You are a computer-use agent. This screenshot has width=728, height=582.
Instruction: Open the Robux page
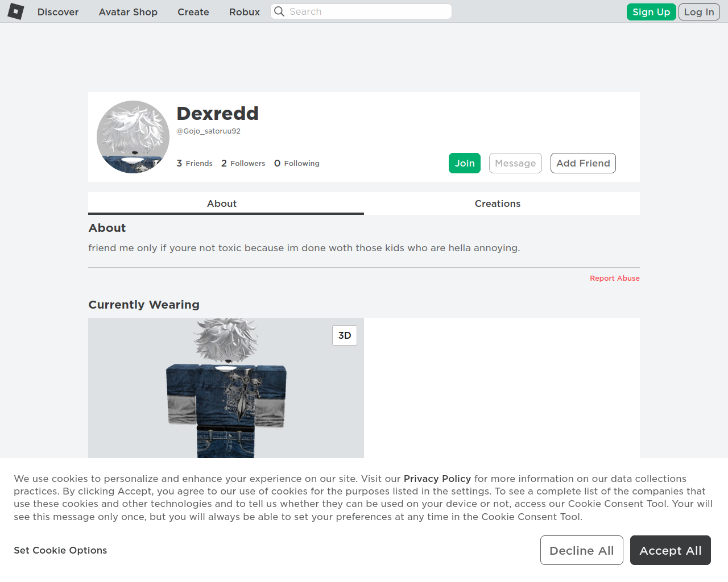245,12
